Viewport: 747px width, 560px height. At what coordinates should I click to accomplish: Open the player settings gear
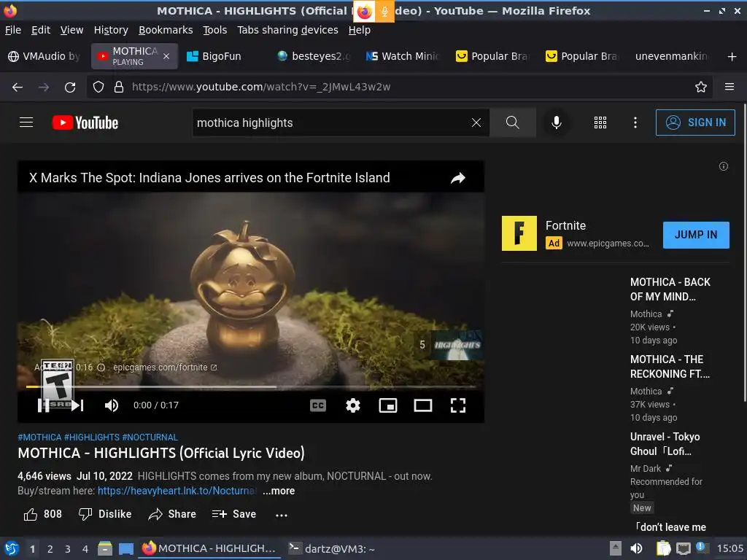point(353,405)
